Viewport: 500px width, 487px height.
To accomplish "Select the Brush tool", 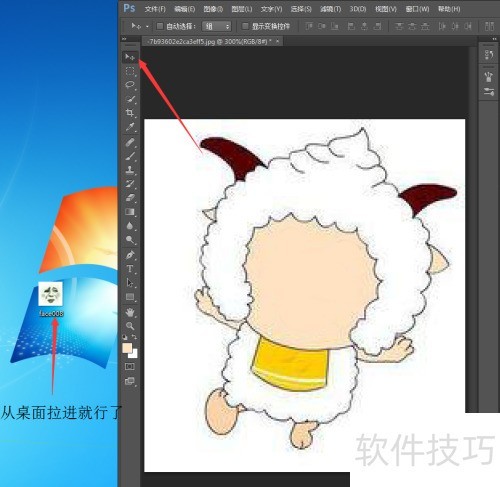I will pyautogui.click(x=130, y=156).
